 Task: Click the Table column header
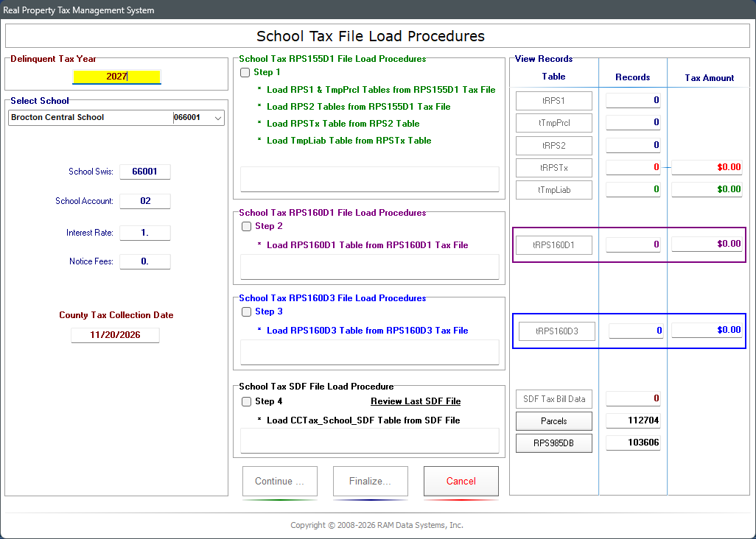tap(553, 77)
